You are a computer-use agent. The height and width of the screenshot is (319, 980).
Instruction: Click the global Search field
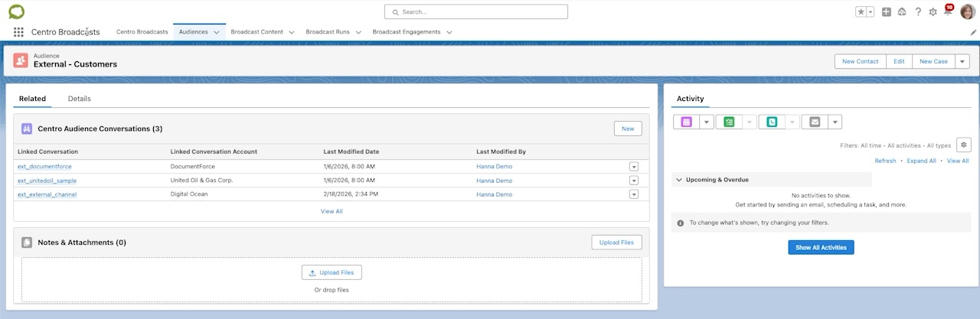pyautogui.click(x=476, y=11)
